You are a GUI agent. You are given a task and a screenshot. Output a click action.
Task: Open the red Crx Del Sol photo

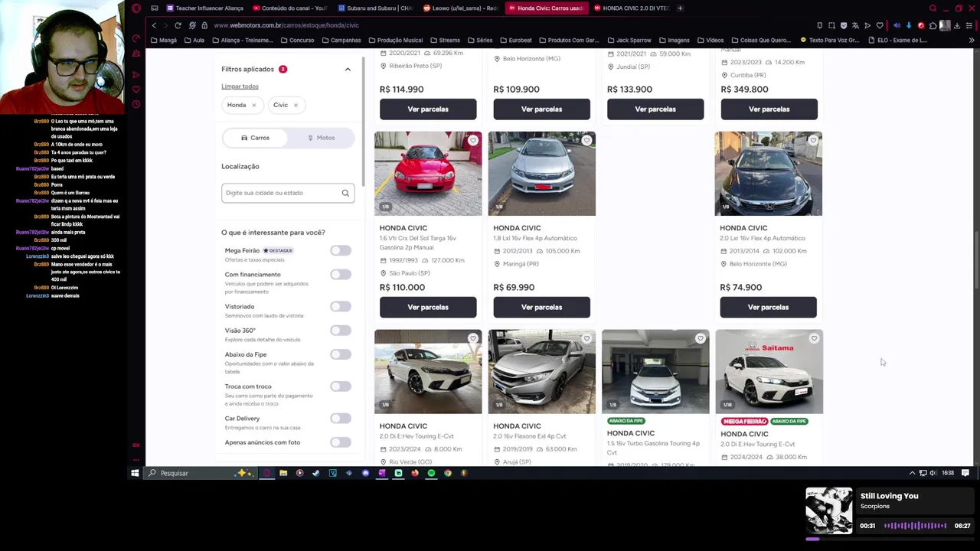pyautogui.click(x=428, y=174)
